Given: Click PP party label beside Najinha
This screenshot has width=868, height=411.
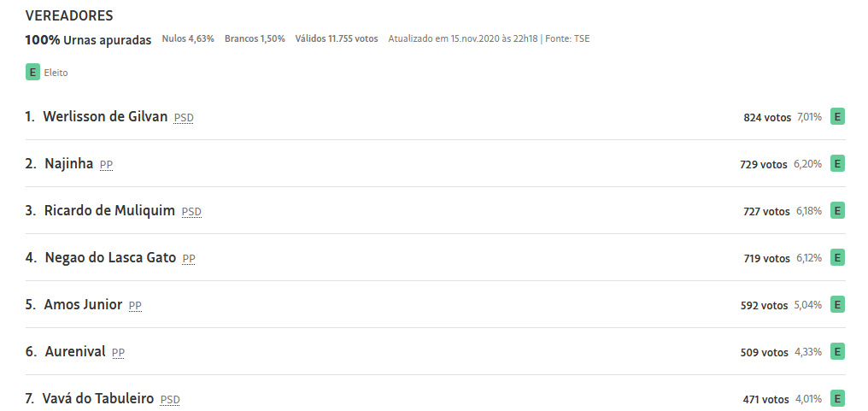Looking at the screenshot, I should click(x=106, y=165).
